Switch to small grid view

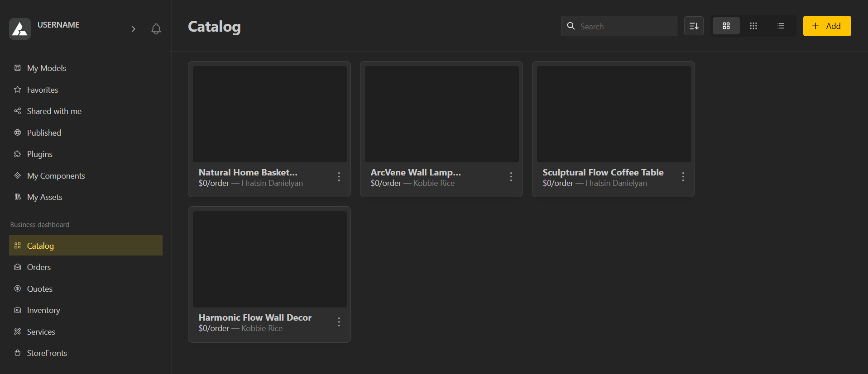pos(753,26)
